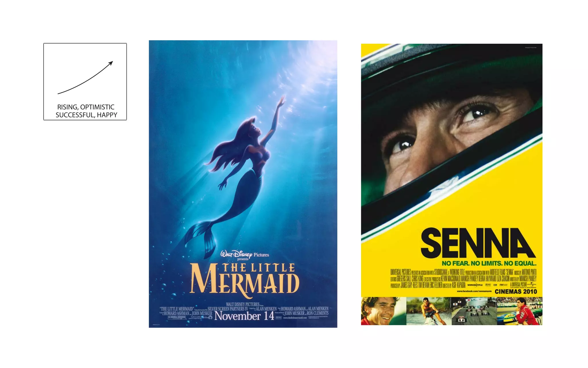Click Ariel's raised hand reaching toward light
588x368 pixels.
coord(282,101)
